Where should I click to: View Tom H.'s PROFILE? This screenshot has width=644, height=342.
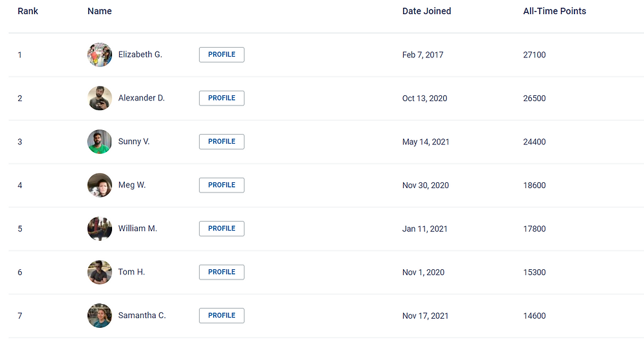[222, 272]
